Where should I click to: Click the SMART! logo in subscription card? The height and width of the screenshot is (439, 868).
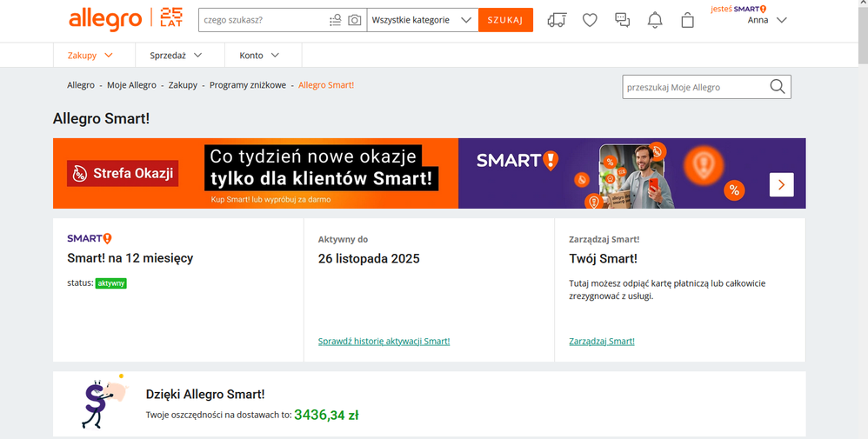(x=89, y=238)
